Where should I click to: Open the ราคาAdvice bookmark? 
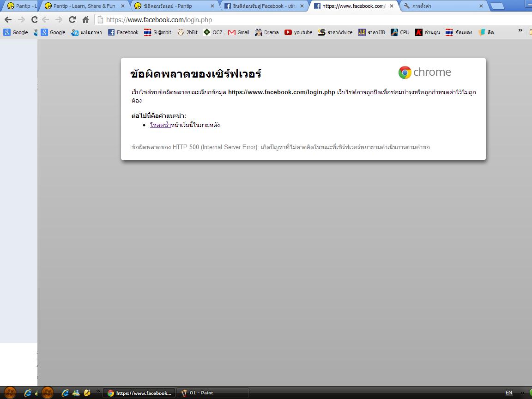click(336, 32)
